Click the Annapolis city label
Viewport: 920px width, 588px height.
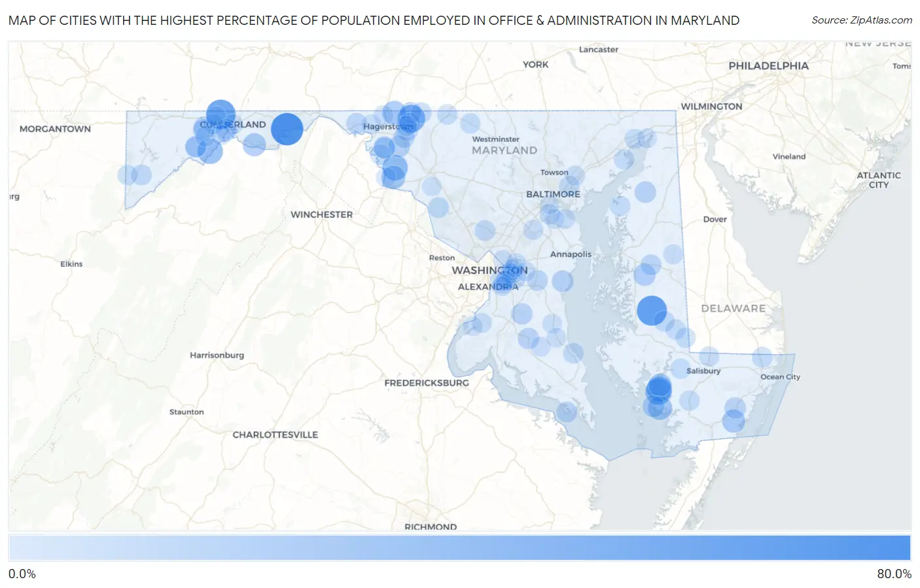tap(571, 254)
